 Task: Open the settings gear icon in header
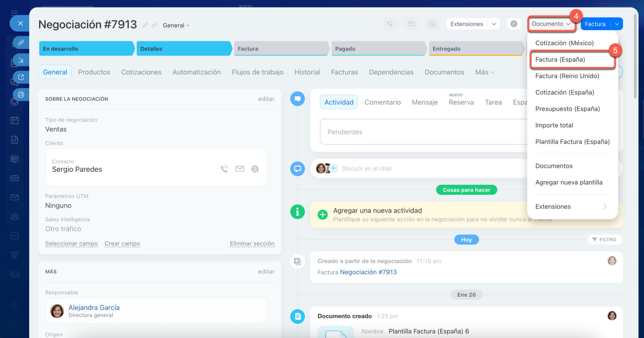513,24
